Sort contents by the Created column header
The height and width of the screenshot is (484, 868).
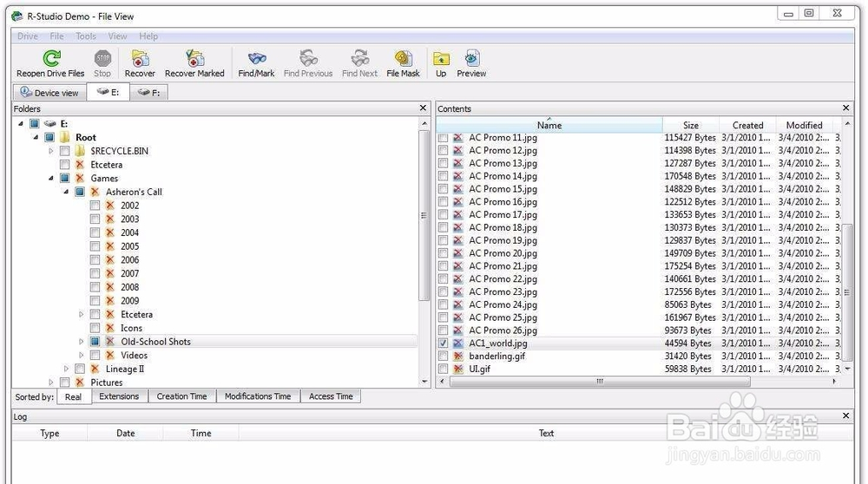click(x=747, y=125)
